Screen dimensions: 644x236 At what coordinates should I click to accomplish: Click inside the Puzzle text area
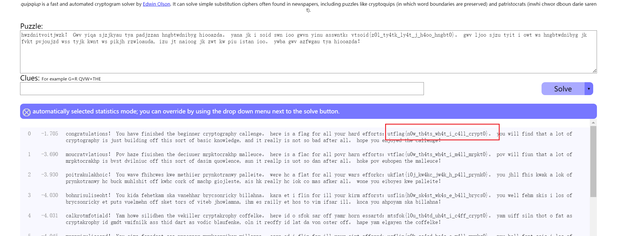tap(308, 52)
